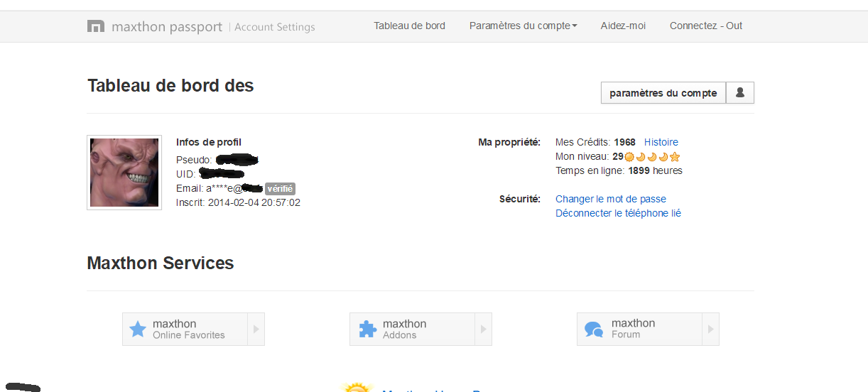Click the puzzle piece Addons icon
Image resolution: width=868 pixels, height=392 pixels.
(x=367, y=329)
